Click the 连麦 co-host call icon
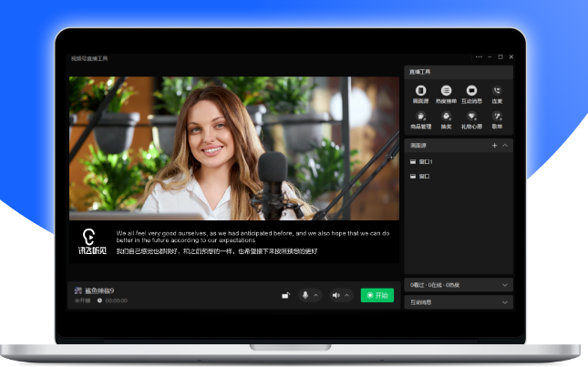 (497, 92)
